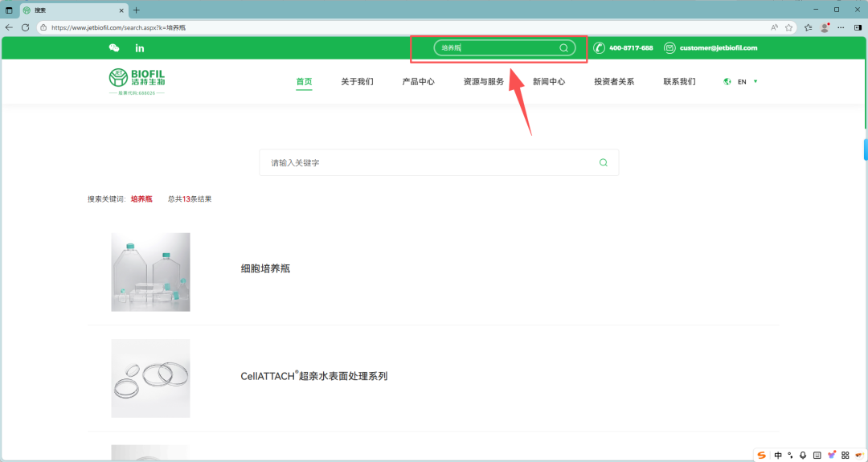The image size is (868, 462).
Task: Open the 新闻中心 menu
Action: click(549, 81)
